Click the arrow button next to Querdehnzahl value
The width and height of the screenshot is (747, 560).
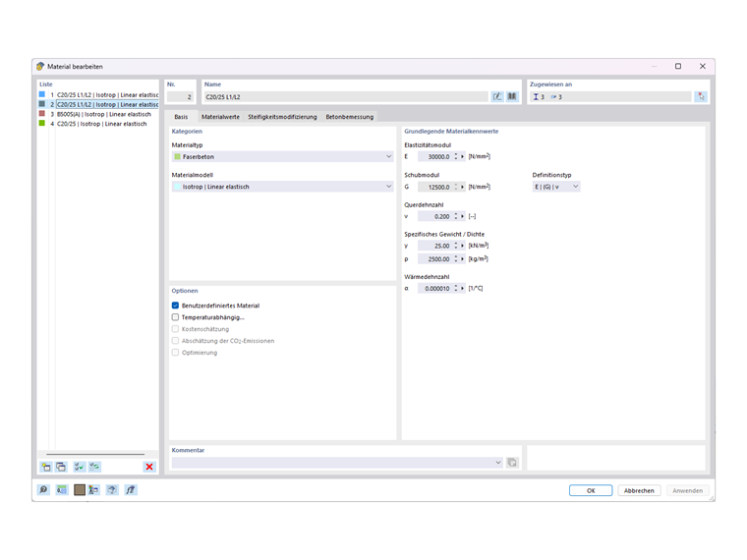[462, 216]
